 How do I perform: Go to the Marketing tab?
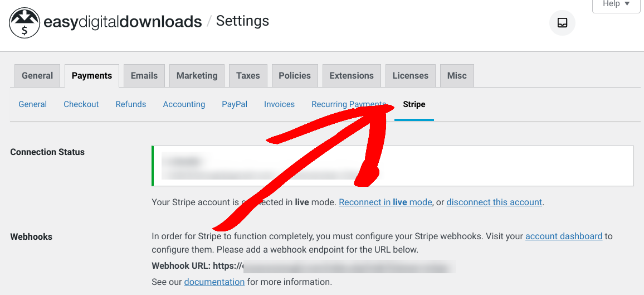[x=197, y=76]
